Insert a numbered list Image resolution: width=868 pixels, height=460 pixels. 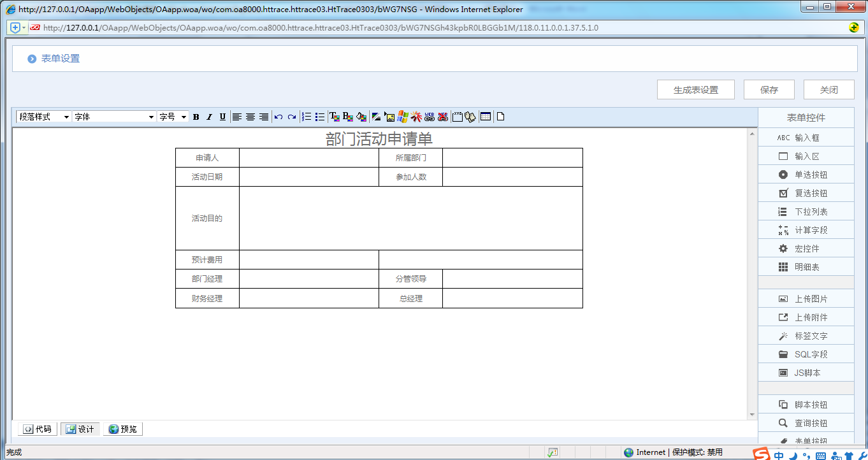(x=307, y=117)
